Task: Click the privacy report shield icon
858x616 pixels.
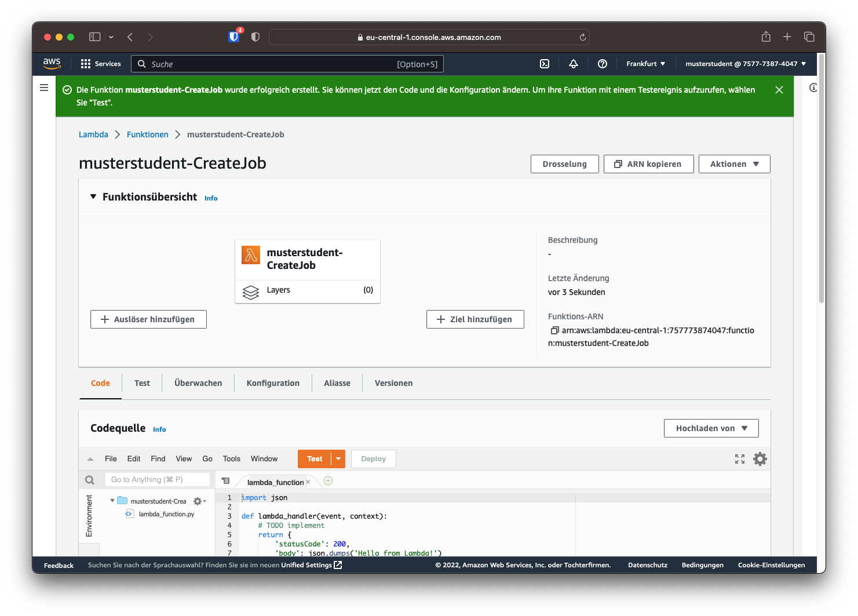Action: coord(255,37)
